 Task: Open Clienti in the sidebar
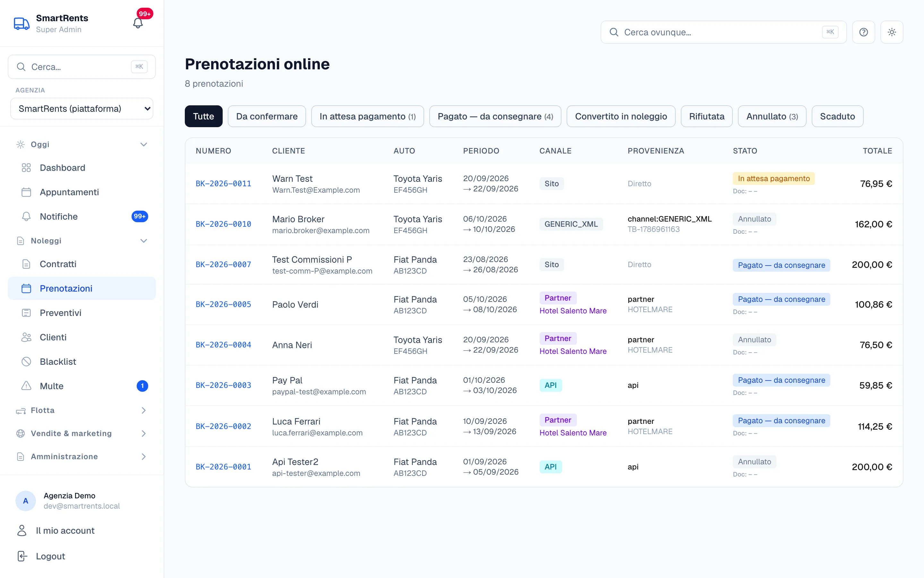coord(82,337)
